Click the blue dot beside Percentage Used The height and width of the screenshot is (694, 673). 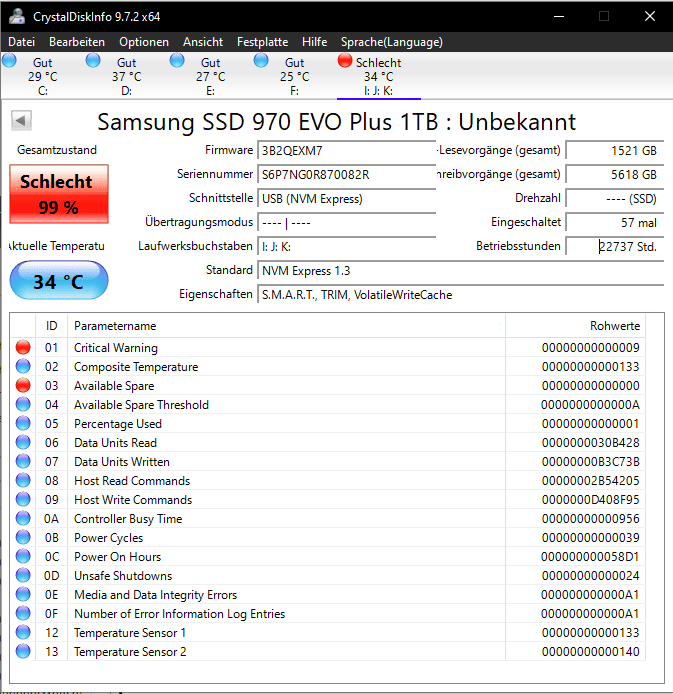(23, 424)
